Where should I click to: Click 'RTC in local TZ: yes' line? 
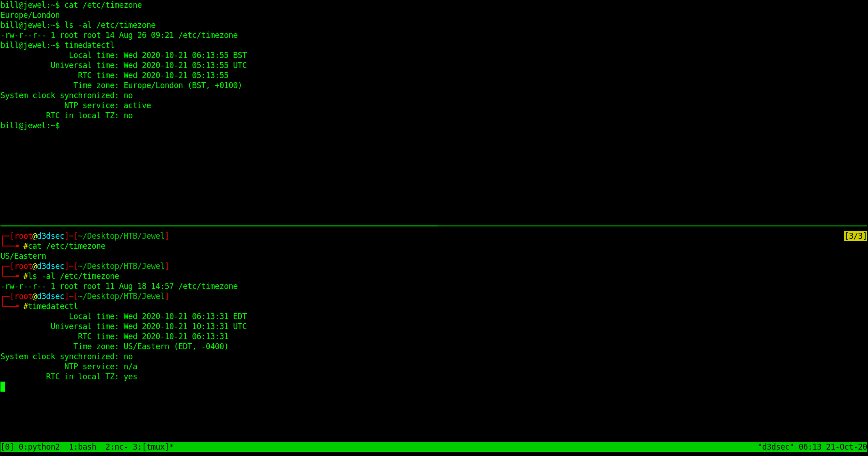tap(92, 377)
